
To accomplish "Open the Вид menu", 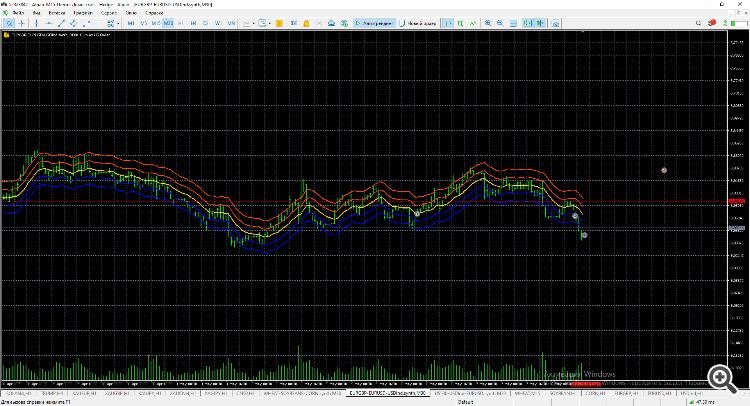I will 36,13.
